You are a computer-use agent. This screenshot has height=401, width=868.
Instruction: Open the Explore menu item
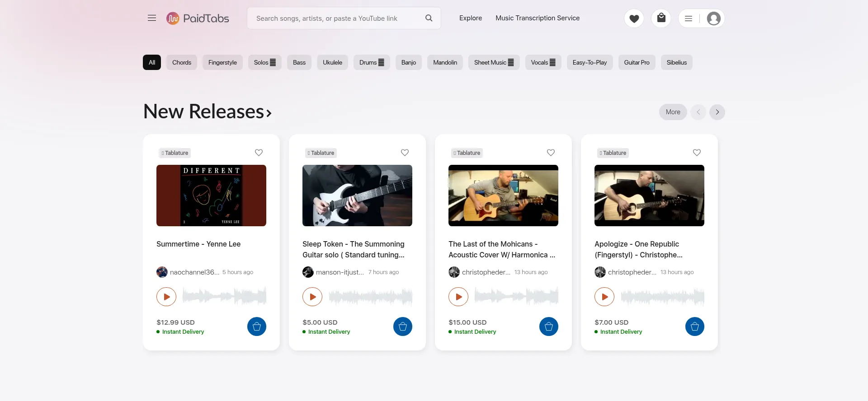coord(470,18)
